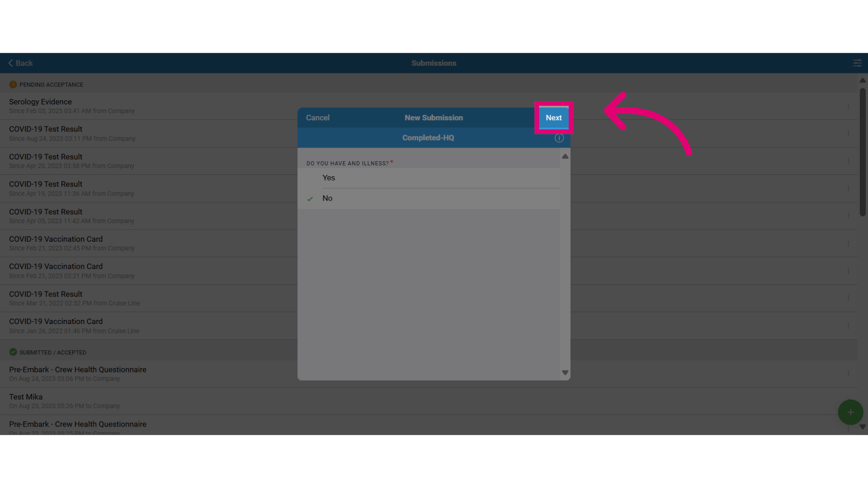Open options for COVID-19 Test Result Apr 05, 2023

pyautogui.click(x=848, y=216)
